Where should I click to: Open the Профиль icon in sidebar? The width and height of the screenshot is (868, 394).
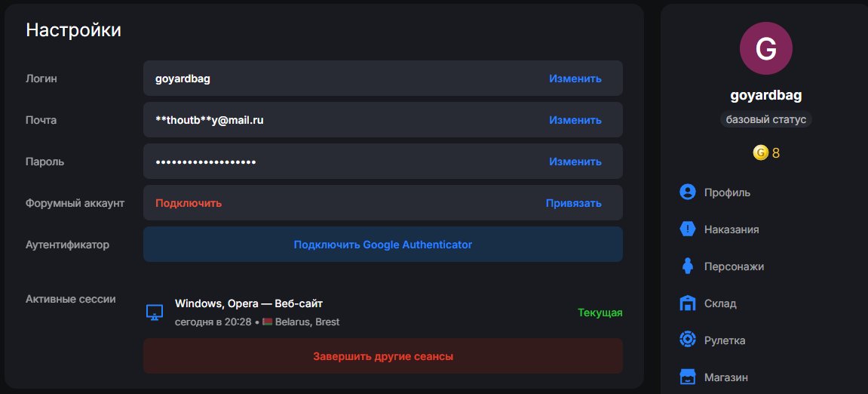pyautogui.click(x=688, y=192)
